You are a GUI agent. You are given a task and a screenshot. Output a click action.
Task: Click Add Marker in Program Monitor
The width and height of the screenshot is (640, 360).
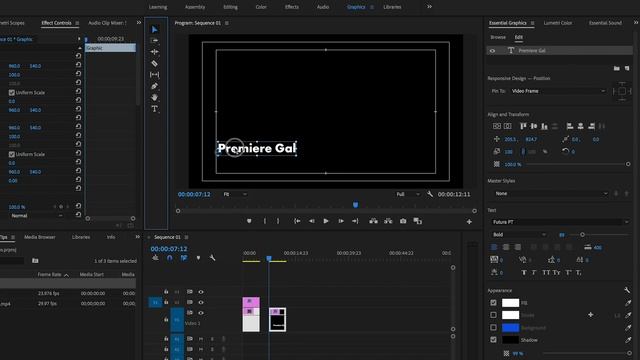(249, 221)
